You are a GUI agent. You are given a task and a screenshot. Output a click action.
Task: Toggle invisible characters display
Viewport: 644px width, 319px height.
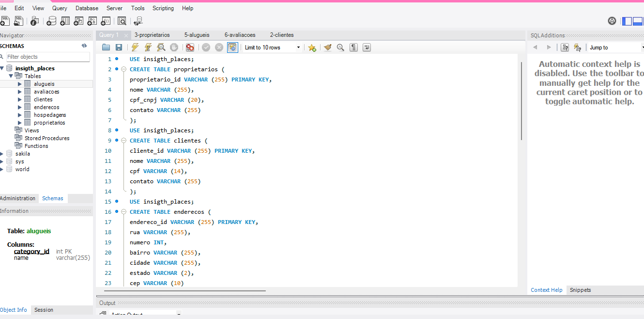coord(354,48)
